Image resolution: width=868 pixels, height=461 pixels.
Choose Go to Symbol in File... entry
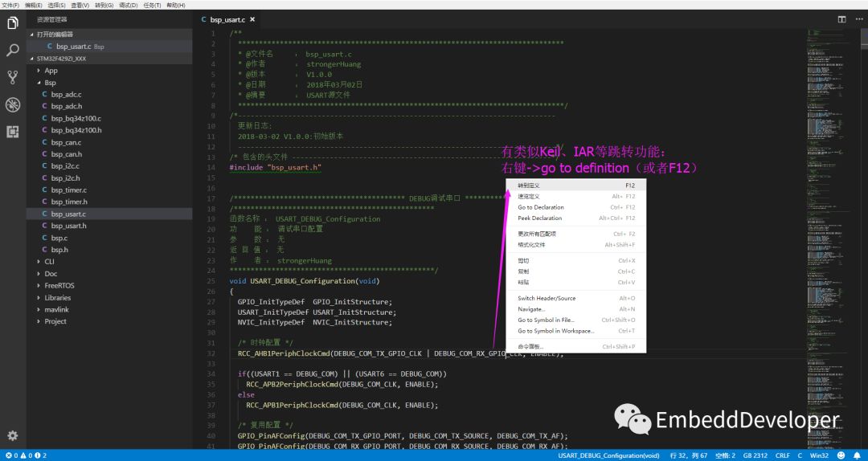click(575, 320)
